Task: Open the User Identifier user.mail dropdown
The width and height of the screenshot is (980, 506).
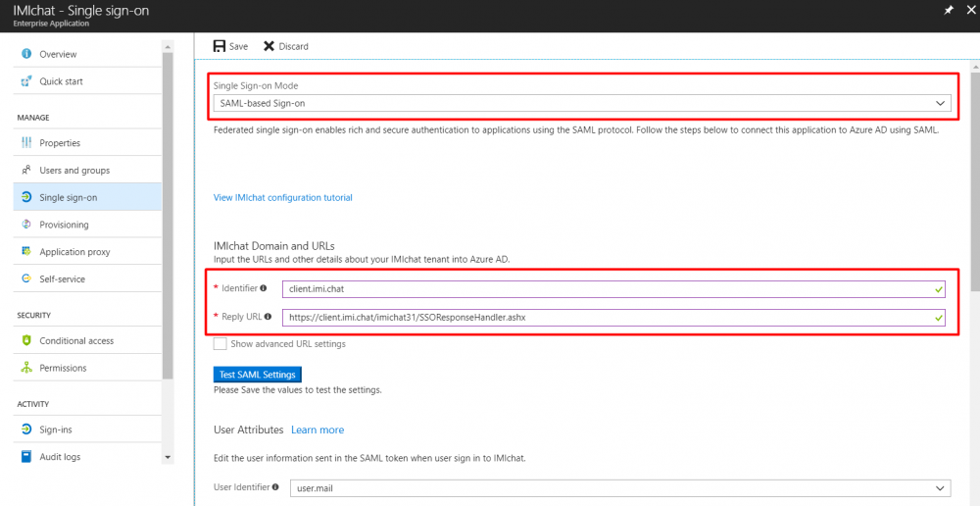Action: pos(620,488)
